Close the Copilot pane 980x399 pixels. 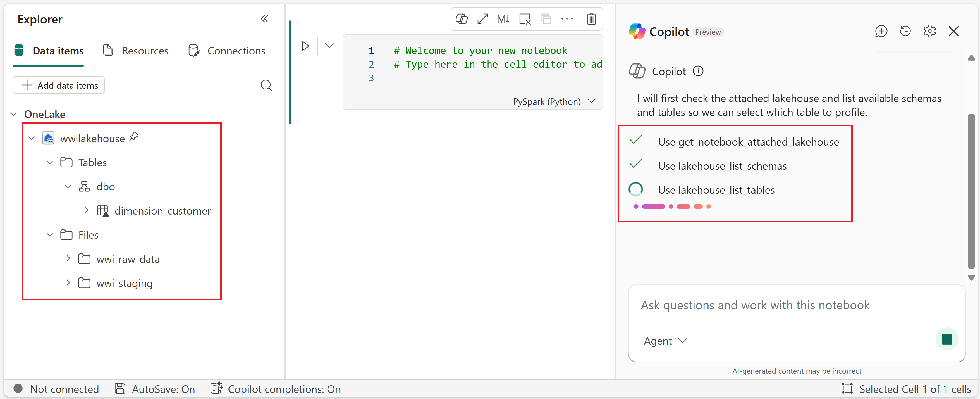click(x=954, y=31)
